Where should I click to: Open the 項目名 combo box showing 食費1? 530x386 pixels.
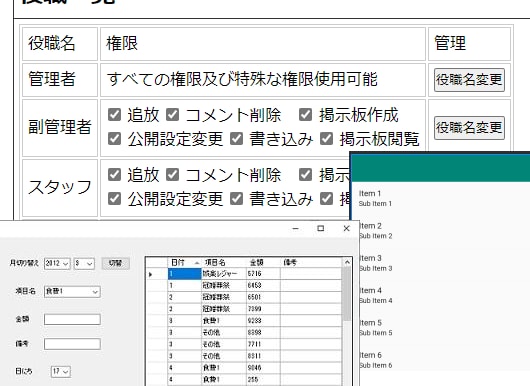click(72, 291)
